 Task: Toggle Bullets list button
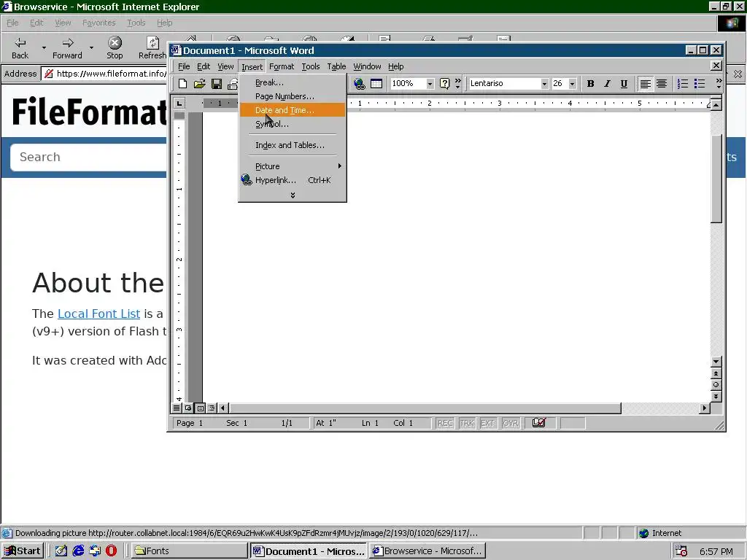point(700,84)
